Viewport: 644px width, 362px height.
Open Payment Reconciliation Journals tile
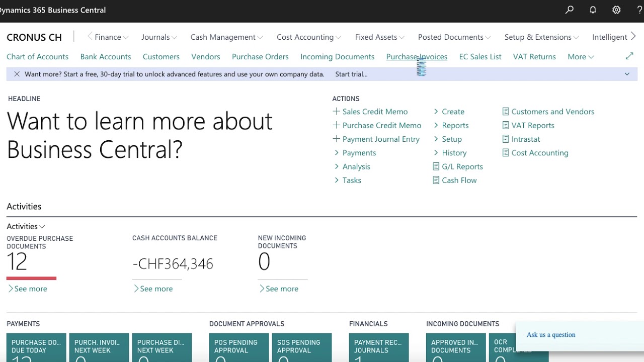[x=379, y=347]
